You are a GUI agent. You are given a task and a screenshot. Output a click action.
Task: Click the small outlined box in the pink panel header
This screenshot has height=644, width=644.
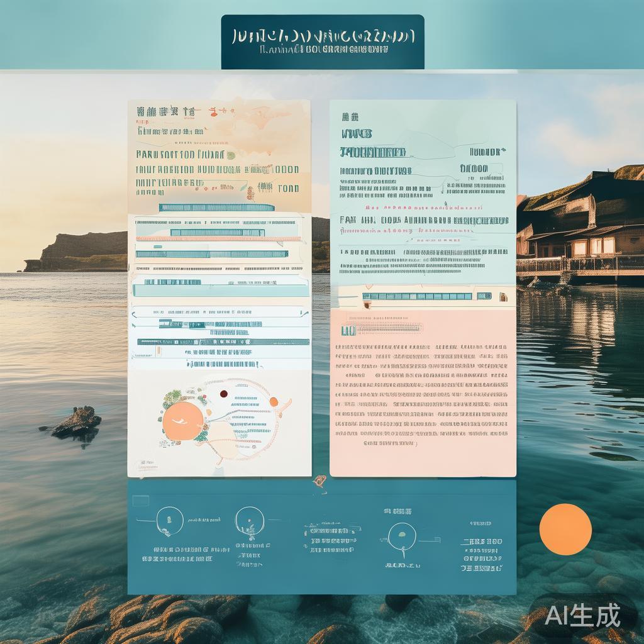click(x=348, y=331)
